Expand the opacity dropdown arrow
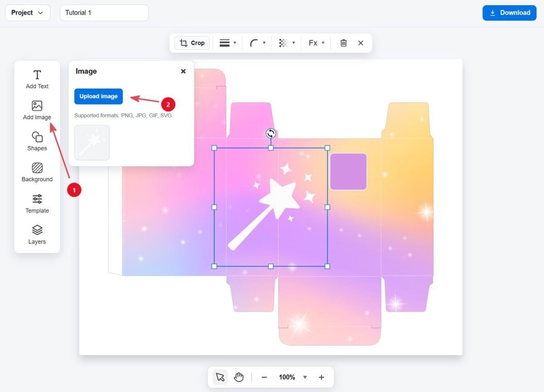Image resolution: width=544 pixels, height=392 pixels. click(294, 43)
